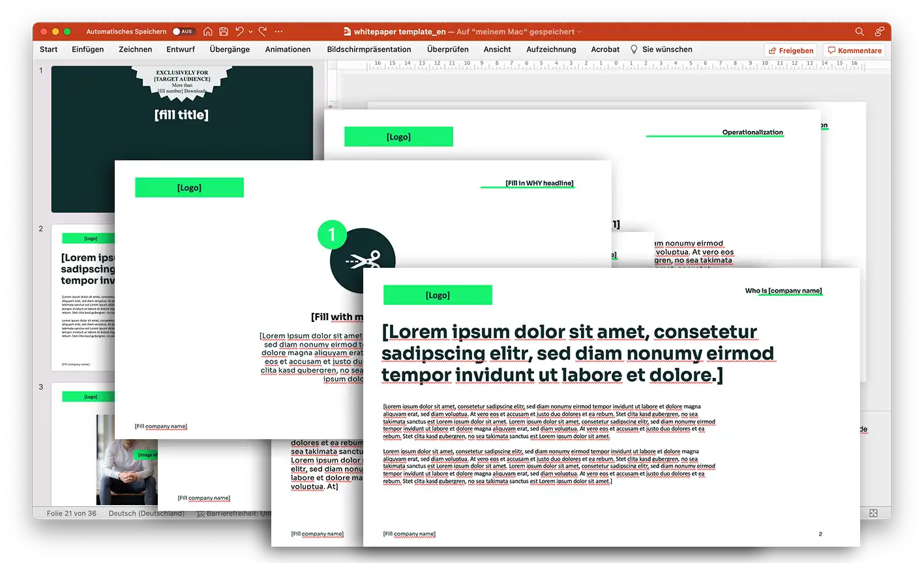The height and width of the screenshot is (563, 924).
Task: Open the collaboration people icon
Action: (879, 31)
